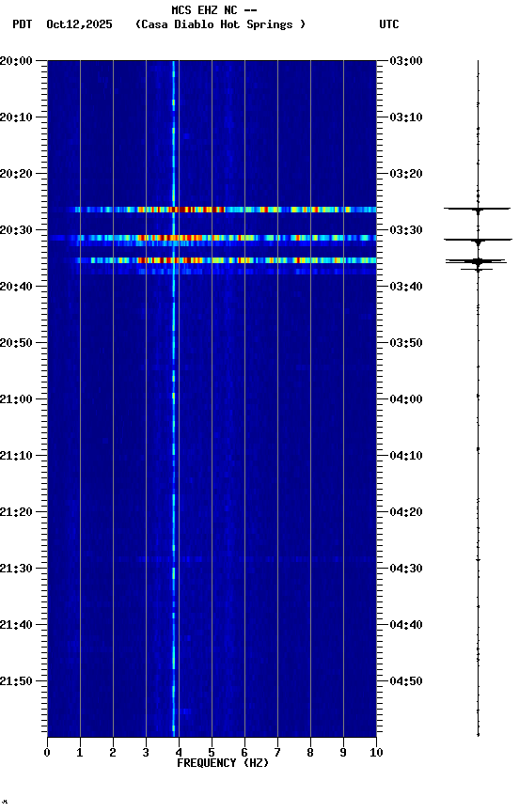Click the 04:10 UTC time label

[406, 456]
